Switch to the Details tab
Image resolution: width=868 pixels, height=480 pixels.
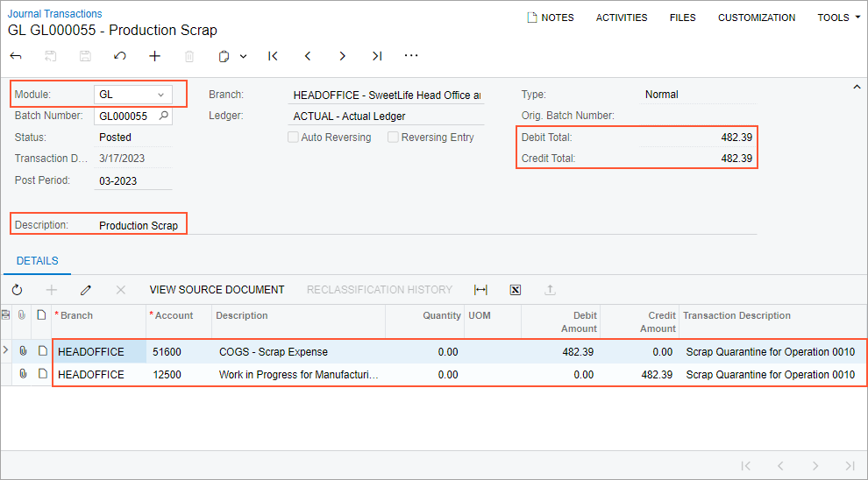[x=38, y=261]
